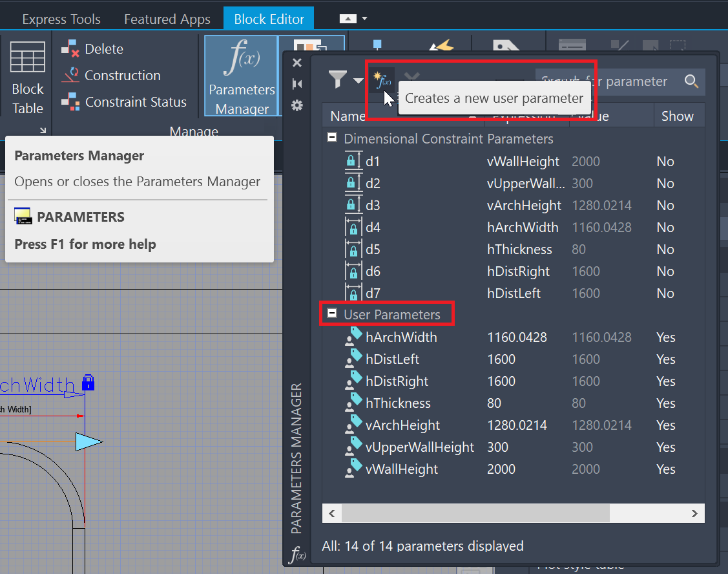This screenshot has height=574, width=728.
Task: Click d4 expression hArchWidth
Action: tap(523, 228)
